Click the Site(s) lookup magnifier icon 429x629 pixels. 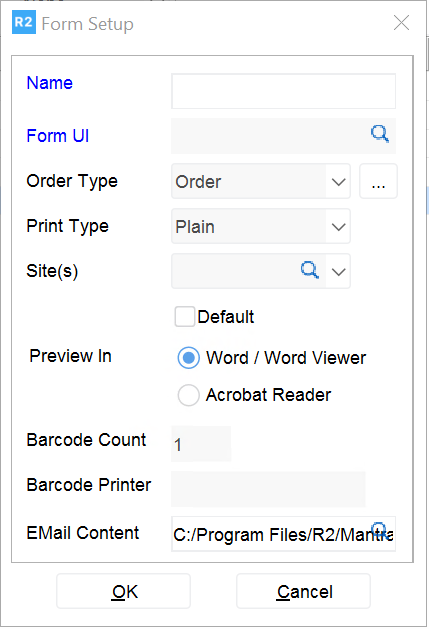(309, 270)
